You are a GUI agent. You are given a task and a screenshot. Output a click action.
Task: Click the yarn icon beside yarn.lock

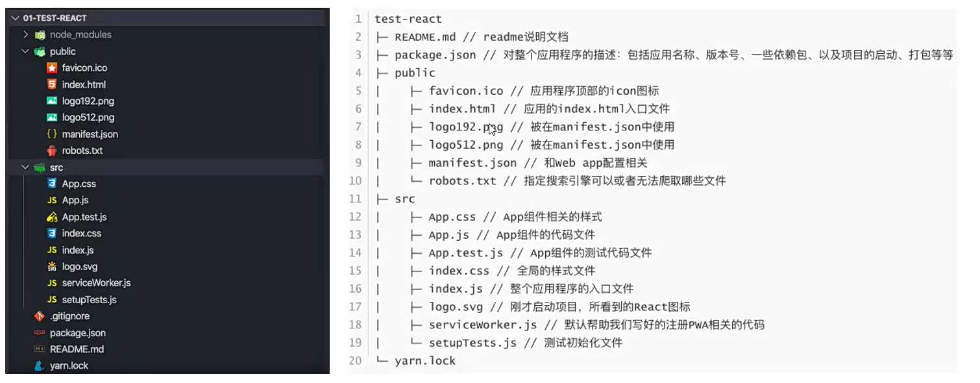[40, 366]
